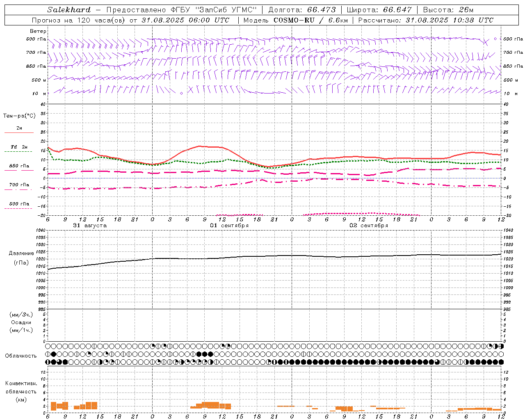
Task: Click the "(мм/3ч.)" precipitation unit label
Action: click(21, 315)
